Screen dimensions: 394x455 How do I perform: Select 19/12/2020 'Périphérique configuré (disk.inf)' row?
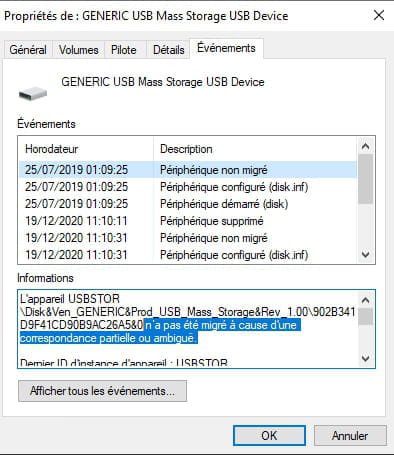click(x=188, y=255)
